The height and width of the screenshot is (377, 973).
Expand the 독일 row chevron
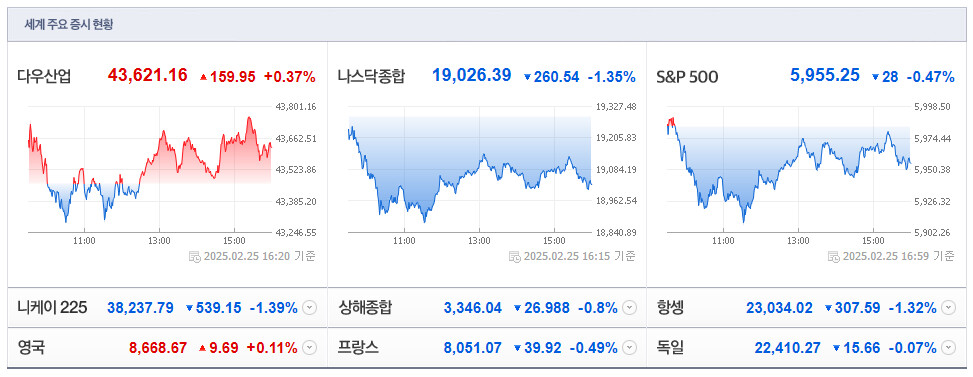pos(948,348)
